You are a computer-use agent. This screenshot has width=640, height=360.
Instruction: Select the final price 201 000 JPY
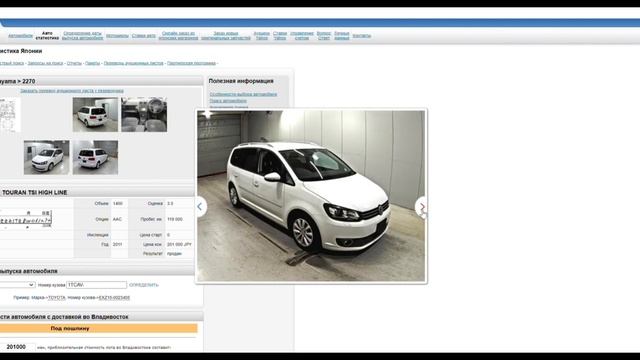[179, 244]
